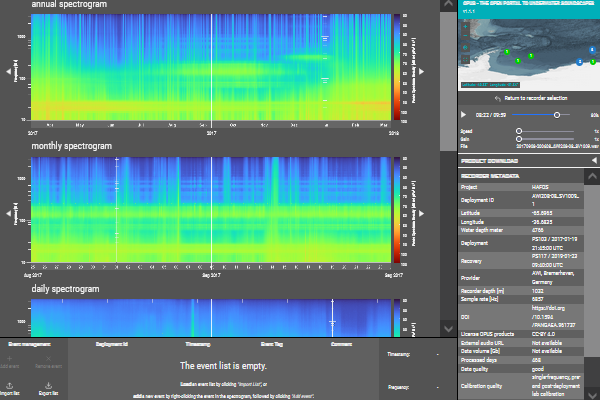The width and height of the screenshot is (600, 400).
Task: Click the Remove event cross icon
Action: coord(48,359)
